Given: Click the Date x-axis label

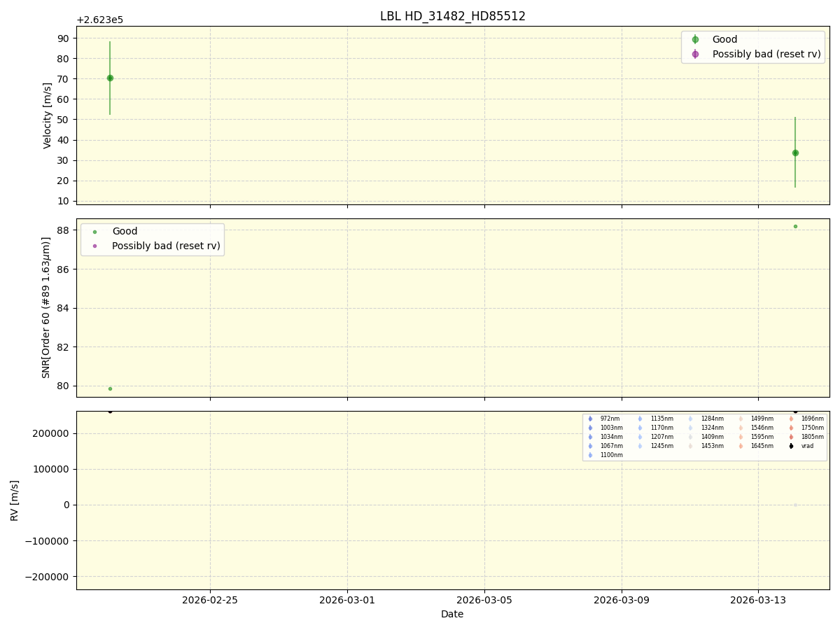Looking at the screenshot, I should click(x=452, y=614).
